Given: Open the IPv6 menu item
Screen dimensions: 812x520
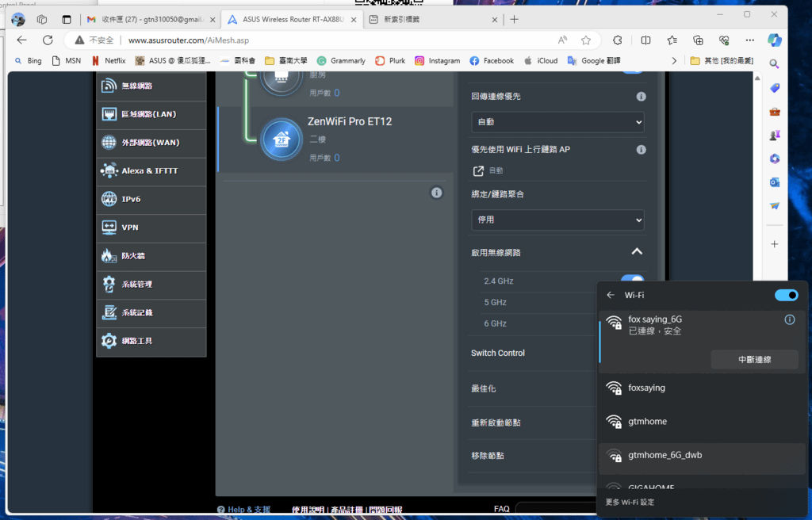Looking at the screenshot, I should point(151,200).
